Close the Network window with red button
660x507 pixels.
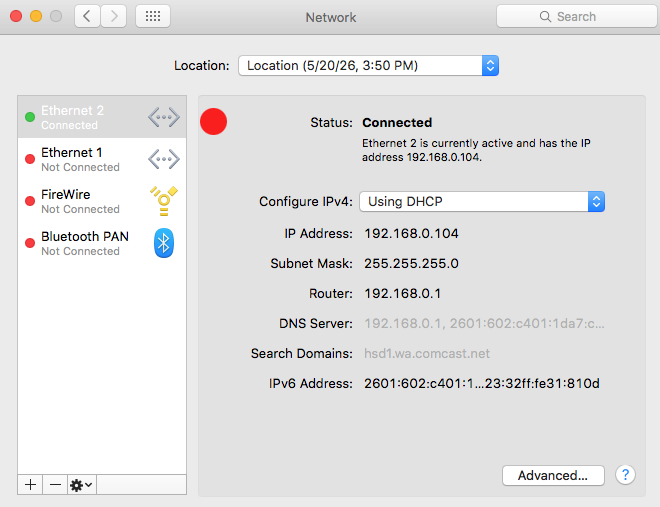coord(16,16)
